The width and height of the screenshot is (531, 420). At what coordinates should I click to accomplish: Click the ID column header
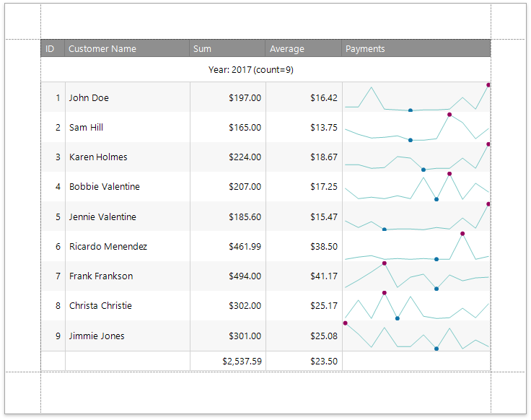point(51,49)
